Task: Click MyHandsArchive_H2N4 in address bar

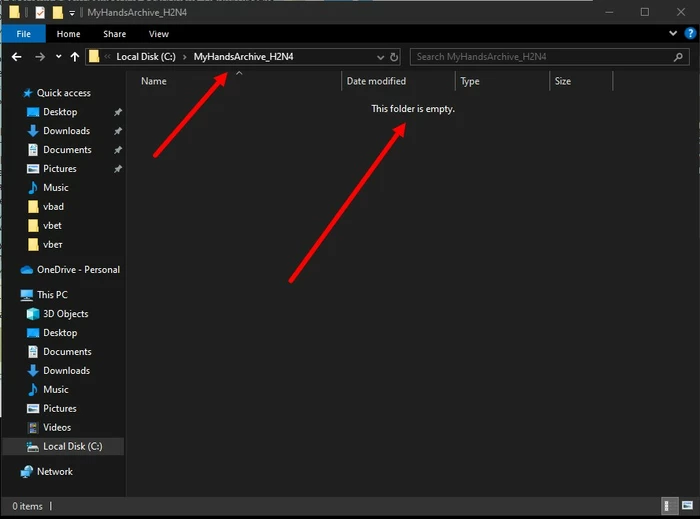Action: (x=243, y=57)
